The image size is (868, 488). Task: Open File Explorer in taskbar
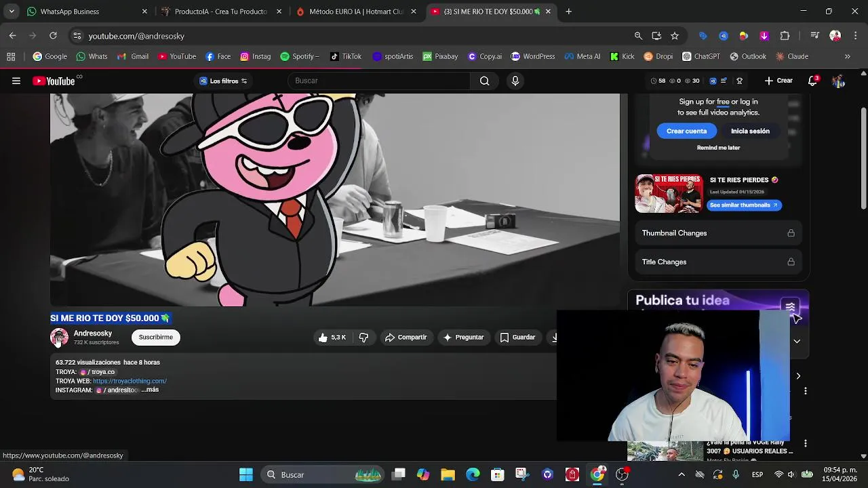point(448,474)
